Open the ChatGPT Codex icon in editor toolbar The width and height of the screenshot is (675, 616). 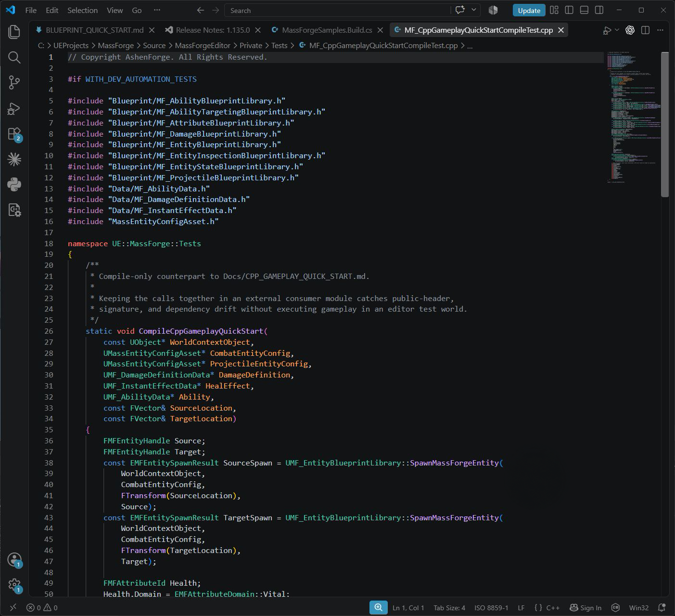point(630,30)
